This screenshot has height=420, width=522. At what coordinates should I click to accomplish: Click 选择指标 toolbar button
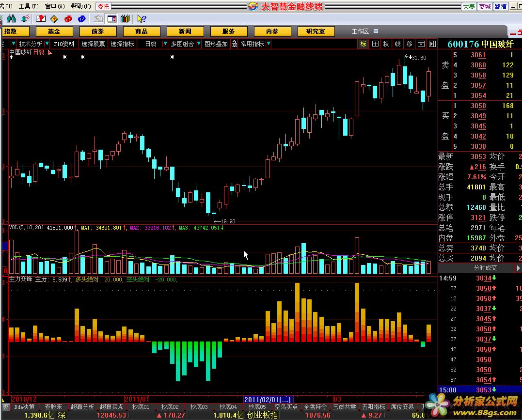coord(122,44)
